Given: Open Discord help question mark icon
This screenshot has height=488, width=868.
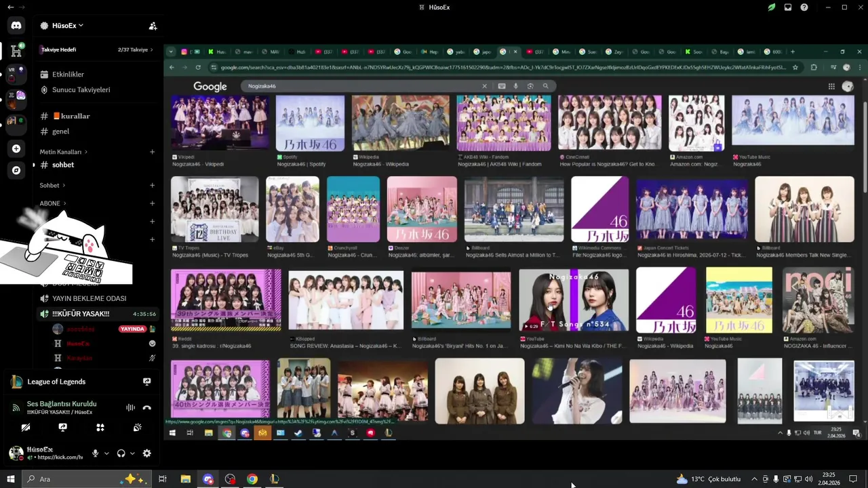Looking at the screenshot, I should [x=804, y=7].
